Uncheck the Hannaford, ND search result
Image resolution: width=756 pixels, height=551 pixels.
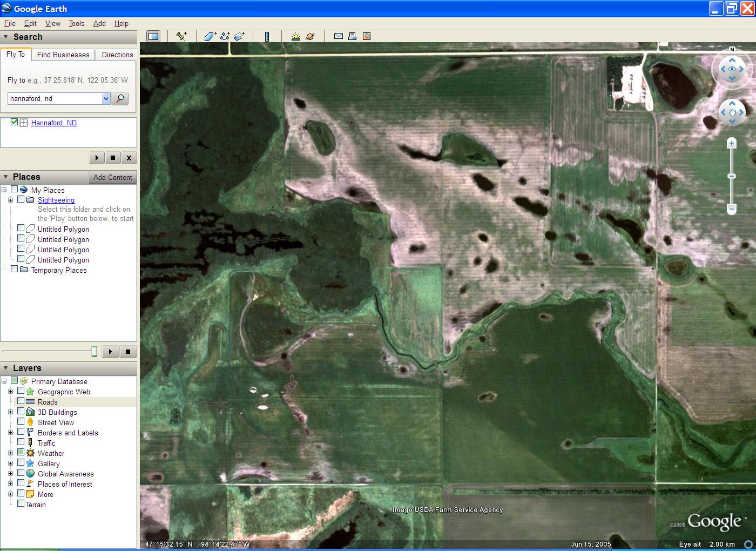(14, 122)
